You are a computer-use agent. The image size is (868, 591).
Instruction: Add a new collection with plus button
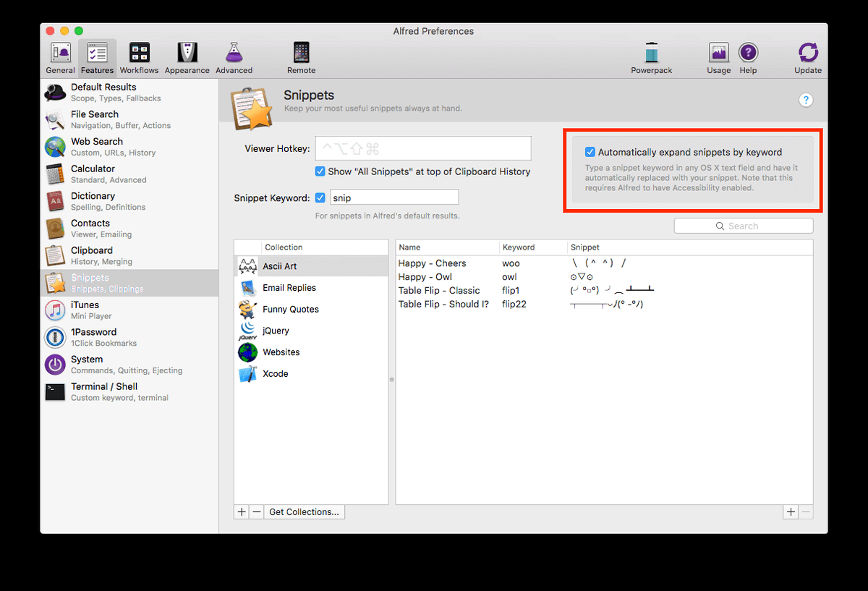(x=242, y=512)
